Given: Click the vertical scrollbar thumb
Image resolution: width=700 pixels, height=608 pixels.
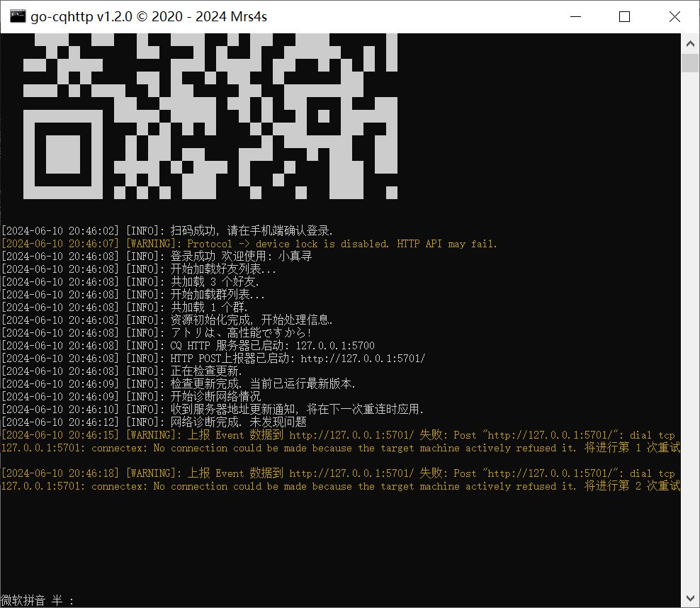Looking at the screenshot, I should pos(690,63).
